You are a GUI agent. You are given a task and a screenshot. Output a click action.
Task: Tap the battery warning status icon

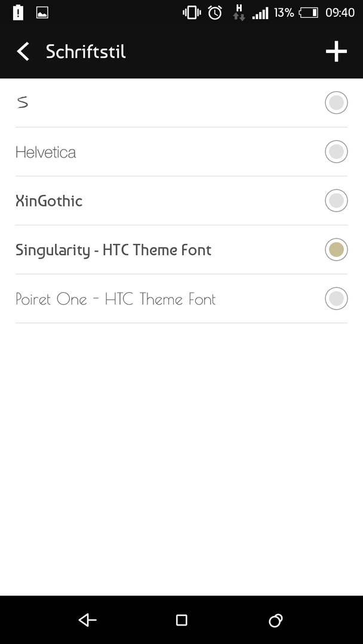[18, 13]
